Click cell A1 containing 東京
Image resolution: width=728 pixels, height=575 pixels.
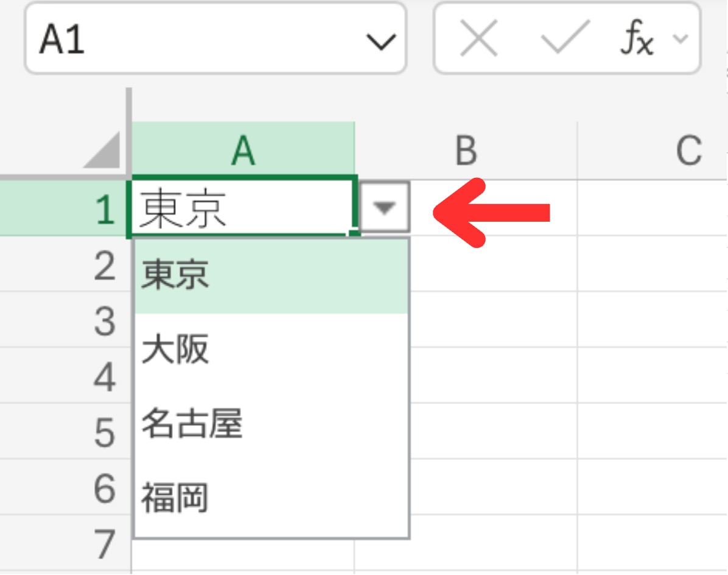click(x=242, y=208)
